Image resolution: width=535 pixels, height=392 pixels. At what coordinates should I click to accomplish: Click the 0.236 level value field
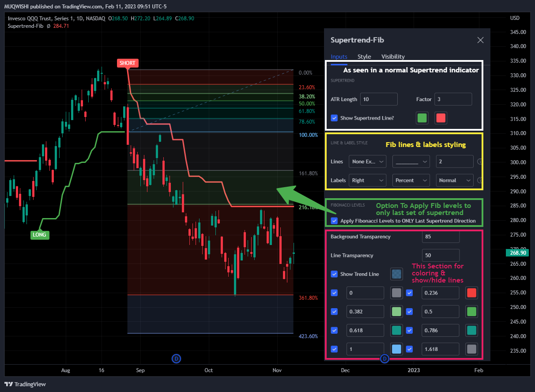[x=440, y=293]
